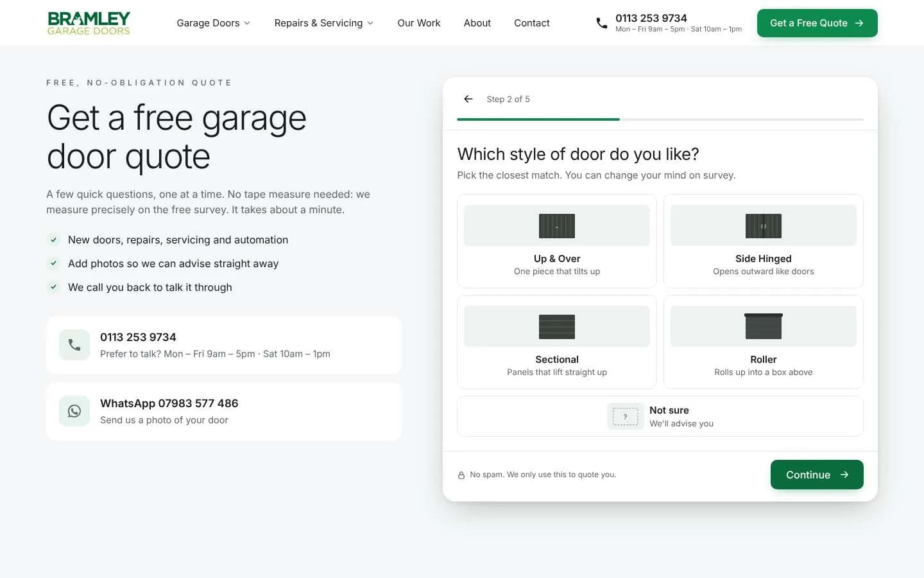The height and width of the screenshot is (578, 924).
Task: Select the Up & Over door style
Action: click(x=557, y=241)
